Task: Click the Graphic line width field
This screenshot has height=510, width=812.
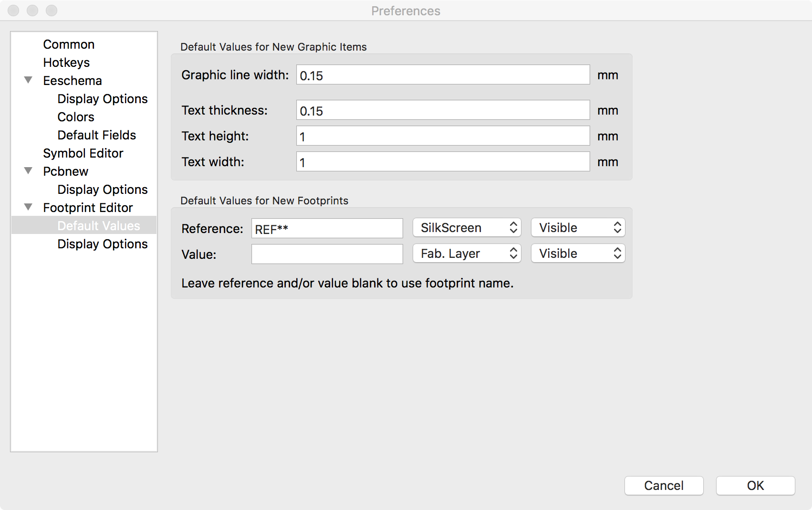Action: pos(442,75)
